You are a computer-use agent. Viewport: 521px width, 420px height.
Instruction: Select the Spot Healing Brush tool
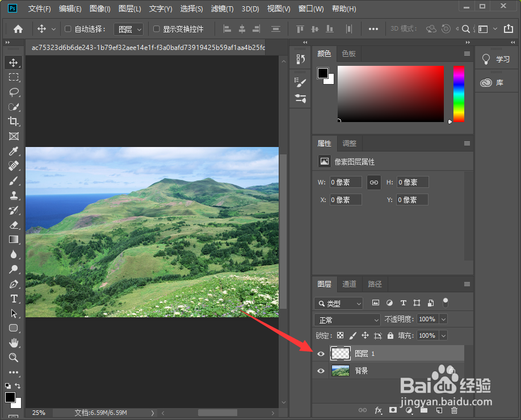click(13, 166)
